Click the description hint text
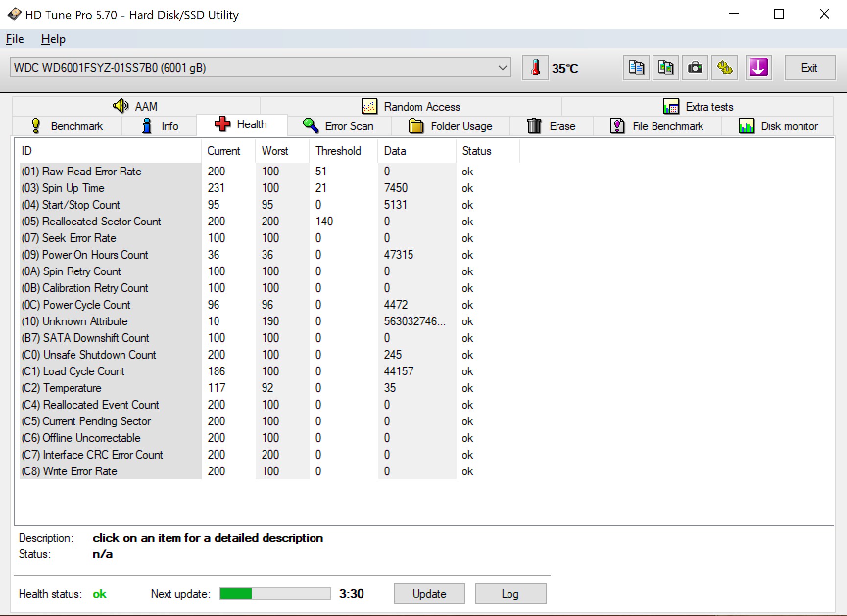The image size is (847, 616). pyautogui.click(x=208, y=538)
